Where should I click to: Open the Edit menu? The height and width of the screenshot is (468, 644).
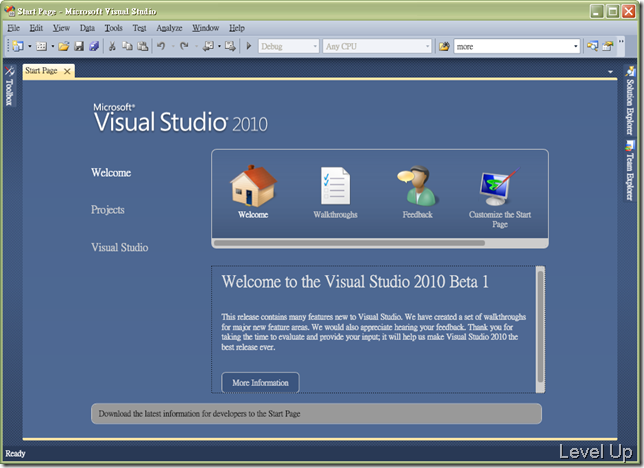click(36, 28)
